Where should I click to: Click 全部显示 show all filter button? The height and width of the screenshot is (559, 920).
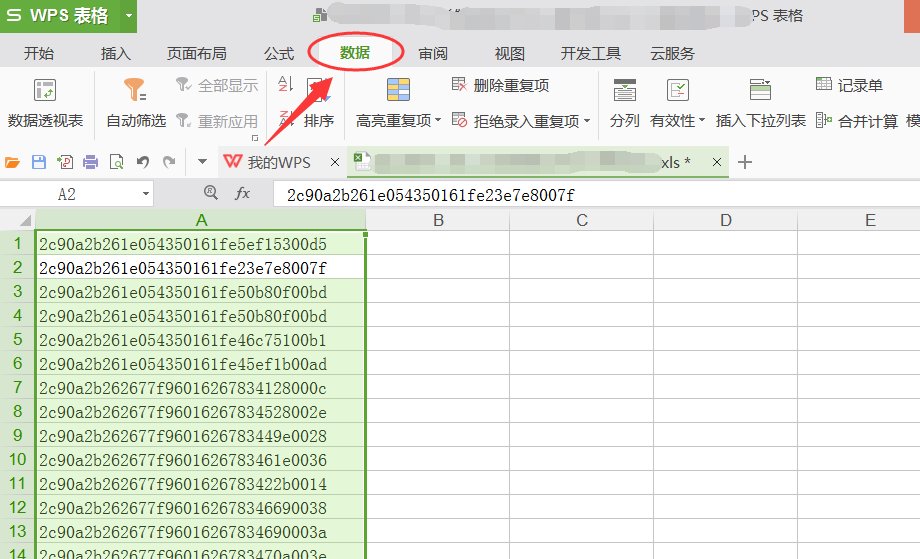pyautogui.click(x=217, y=86)
